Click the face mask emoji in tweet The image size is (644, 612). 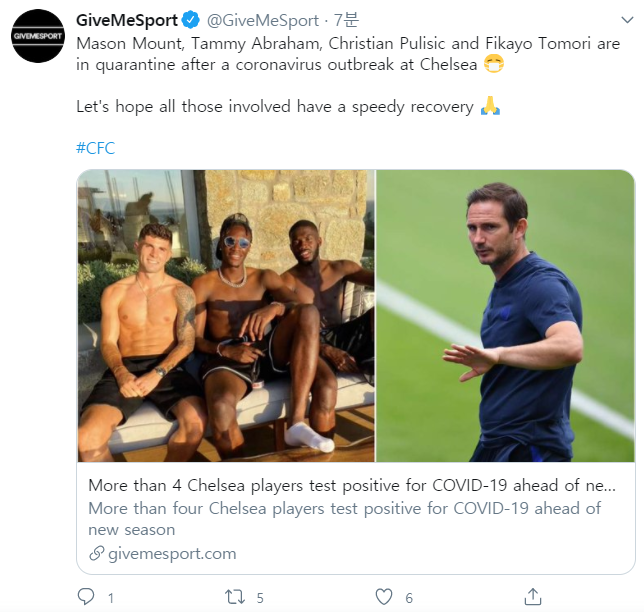[x=492, y=65]
